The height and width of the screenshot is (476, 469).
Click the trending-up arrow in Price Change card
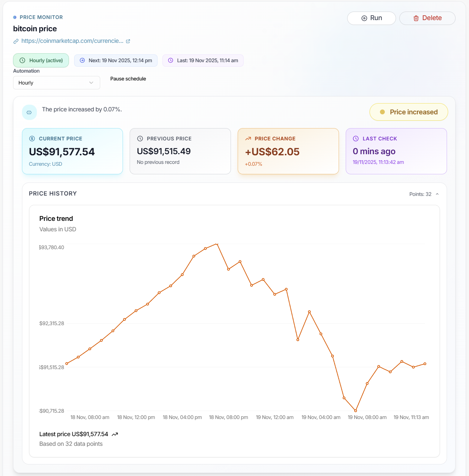(248, 138)
